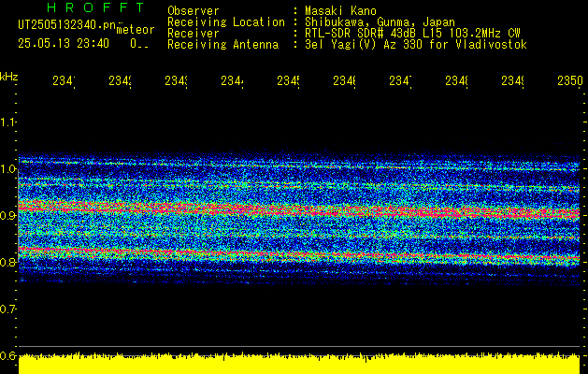Click the 'Receiving Location' field label

coord(226,22)
